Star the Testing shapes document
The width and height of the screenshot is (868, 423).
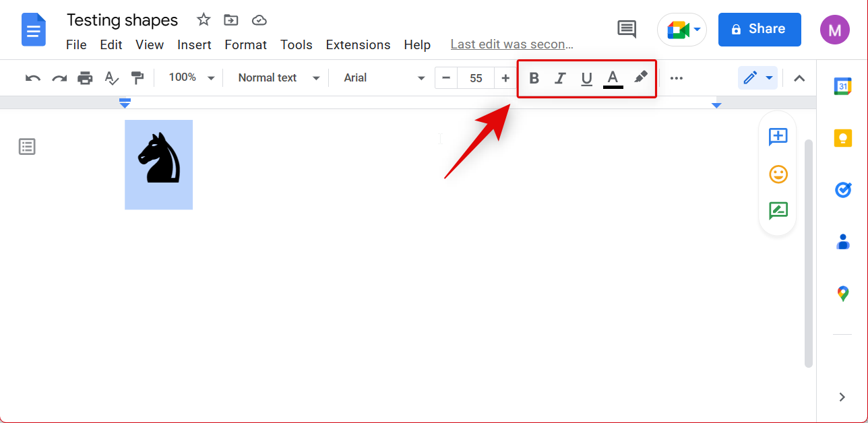[204, 20]
